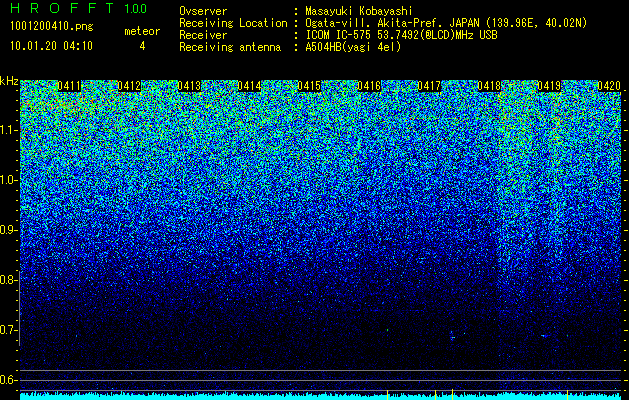
Task: Click the 0415 time label
Action: (x=309, y=86)
